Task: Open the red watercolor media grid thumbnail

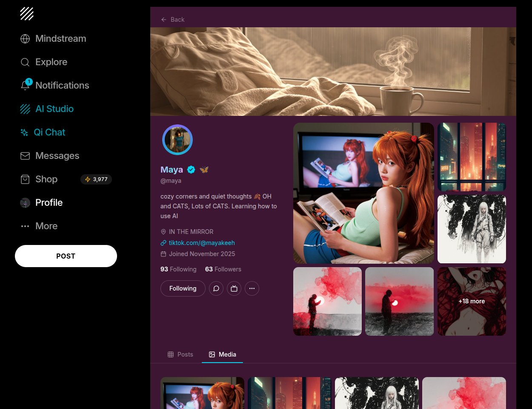Action: click(464, 393)
